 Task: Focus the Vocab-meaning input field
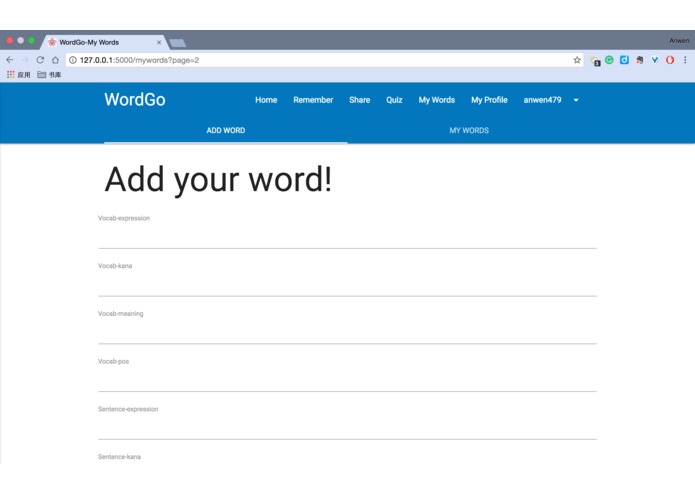(347, 333)
